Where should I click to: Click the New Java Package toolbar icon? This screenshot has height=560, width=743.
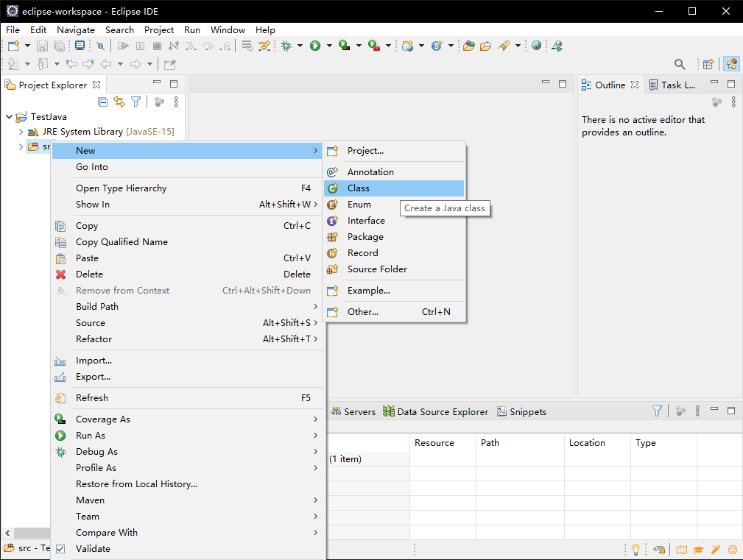point(407,46)
